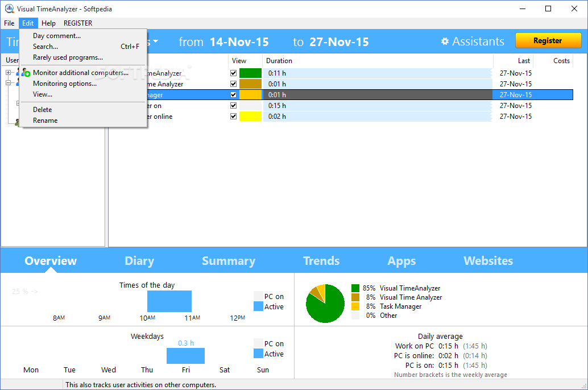Click the Times of the day bar
This screenshot has height=390, width=588.
point(169,301)
